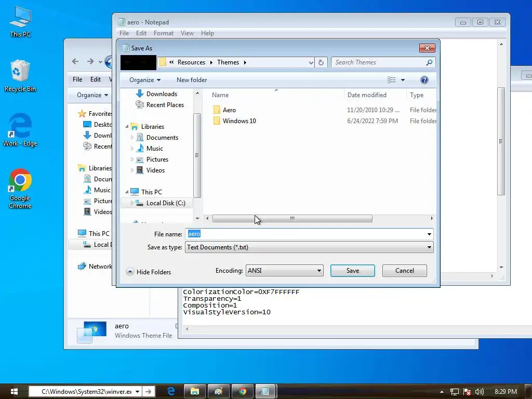
Task: Show hidden system tray icons
Action: (442, 392)
